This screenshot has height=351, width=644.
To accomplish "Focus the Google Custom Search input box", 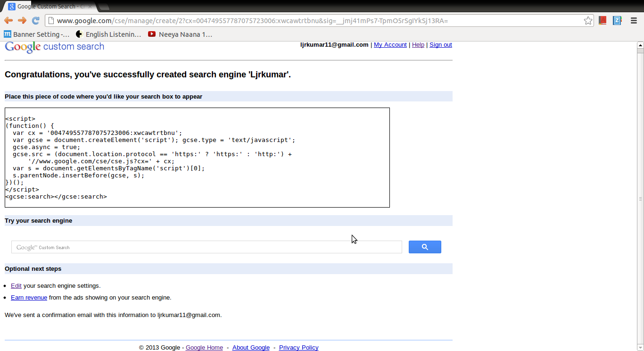I will 206,247.
